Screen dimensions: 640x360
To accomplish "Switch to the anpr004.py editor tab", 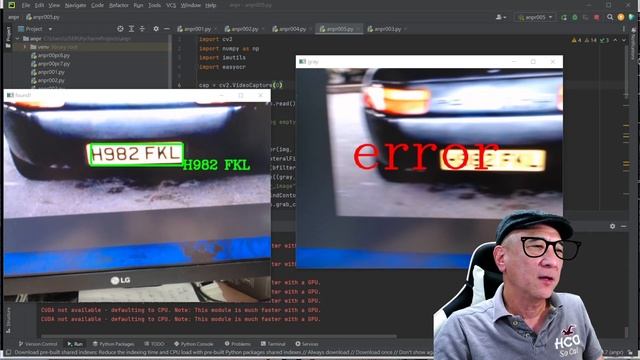I will [292, 29].
